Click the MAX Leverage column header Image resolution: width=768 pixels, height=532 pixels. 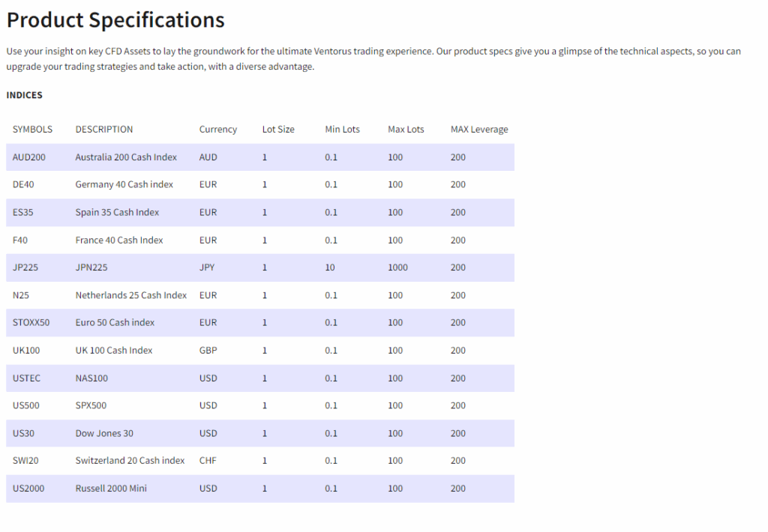point(479,130)
